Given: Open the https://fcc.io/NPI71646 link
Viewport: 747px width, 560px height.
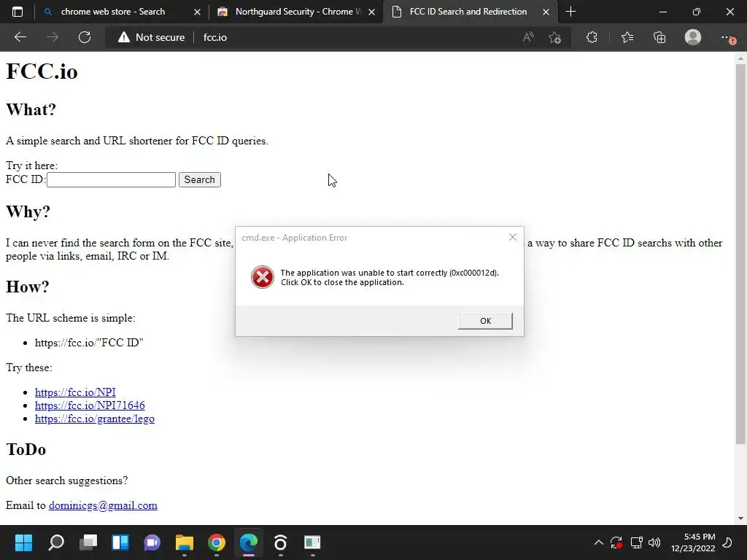Looking at the screenshot, I should point(90,405).
